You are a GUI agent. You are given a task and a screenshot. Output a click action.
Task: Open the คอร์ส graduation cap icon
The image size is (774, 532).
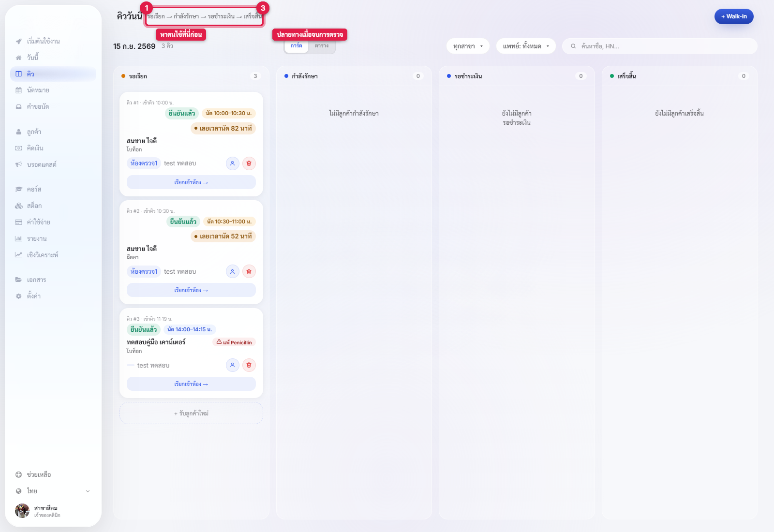click(18, 189)
